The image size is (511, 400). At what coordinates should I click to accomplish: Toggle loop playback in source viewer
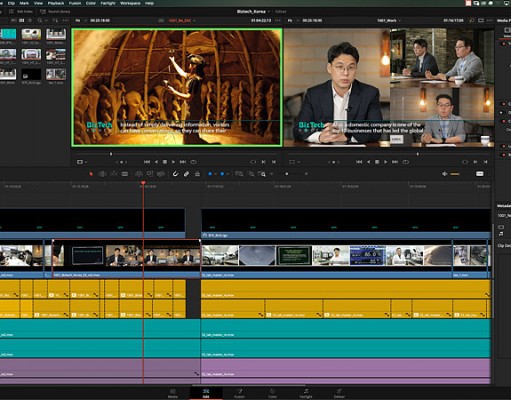[193, 162]
